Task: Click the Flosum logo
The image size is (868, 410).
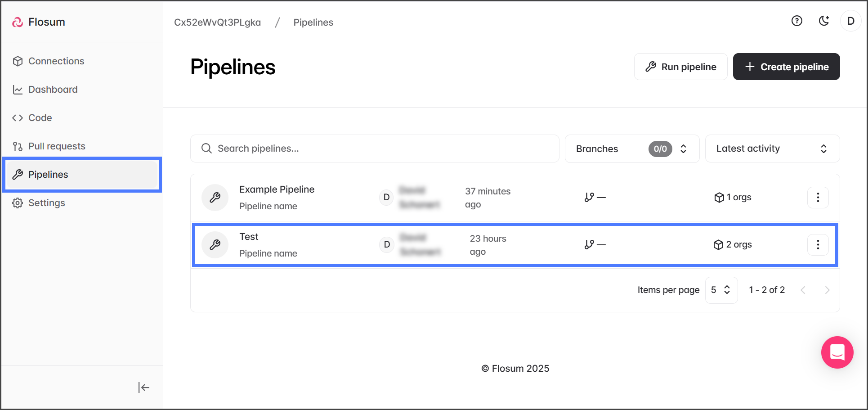Action: pos(39,22)
